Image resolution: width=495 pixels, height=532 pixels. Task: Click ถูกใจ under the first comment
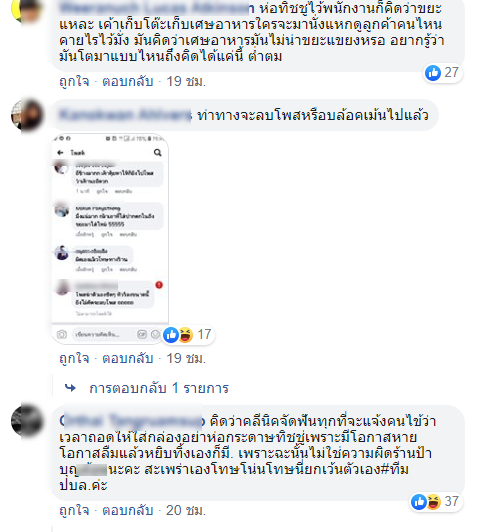[x=74, y=81]
